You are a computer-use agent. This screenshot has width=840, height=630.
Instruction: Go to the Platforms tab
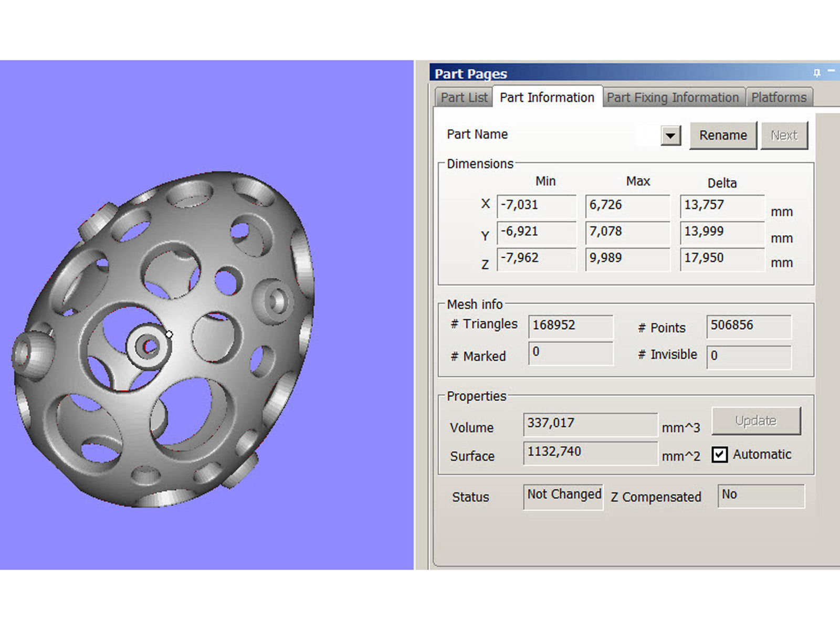779,98
